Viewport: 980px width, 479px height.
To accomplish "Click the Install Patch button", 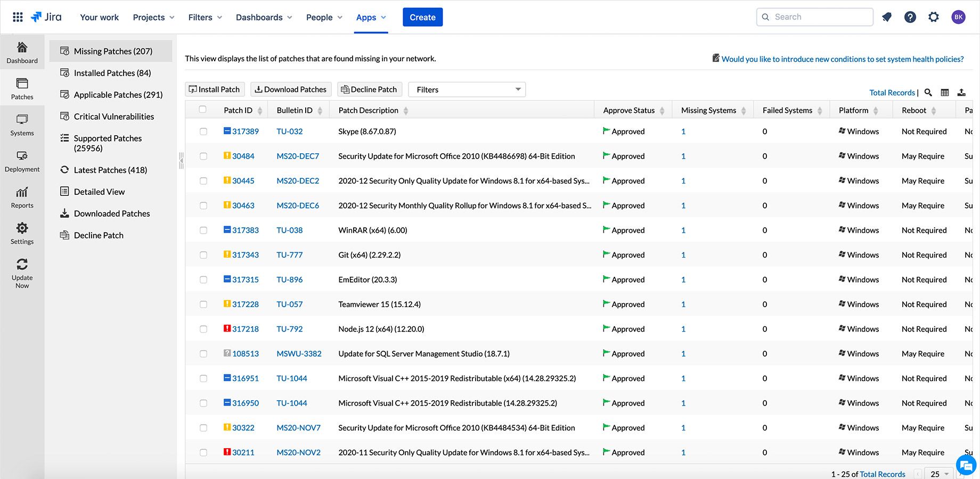I will click(x=215, y=89).
